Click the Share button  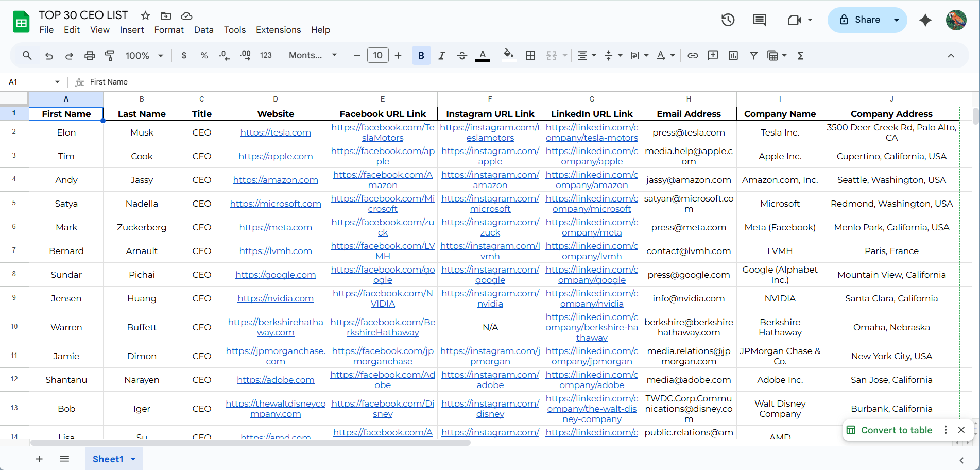(857, 20)
